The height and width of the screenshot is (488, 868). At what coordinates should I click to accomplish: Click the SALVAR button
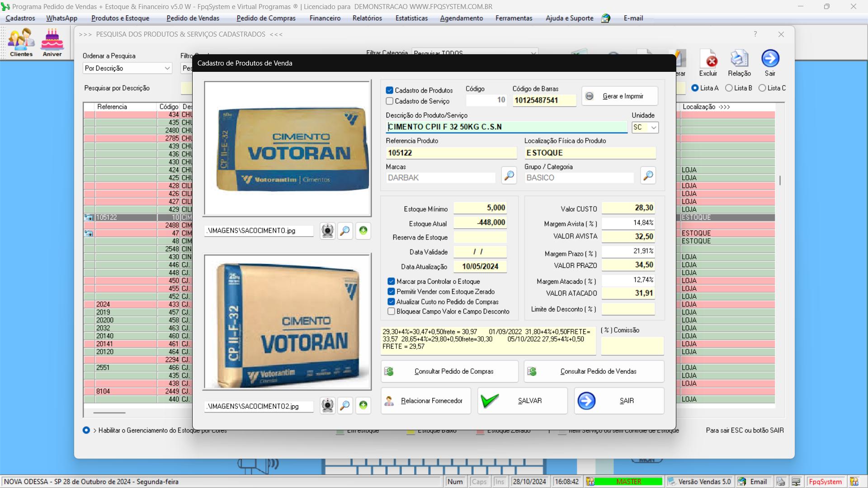click(x=522, y=400)
